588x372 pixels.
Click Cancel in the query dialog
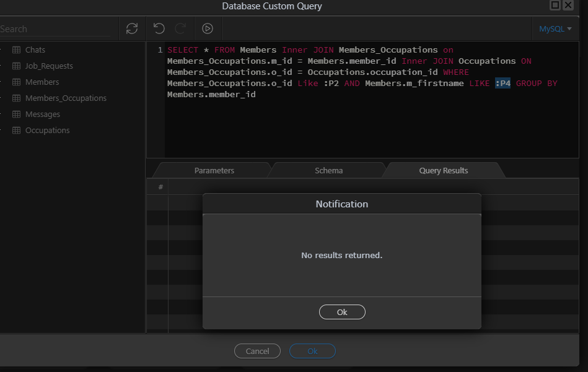[257, 351]
